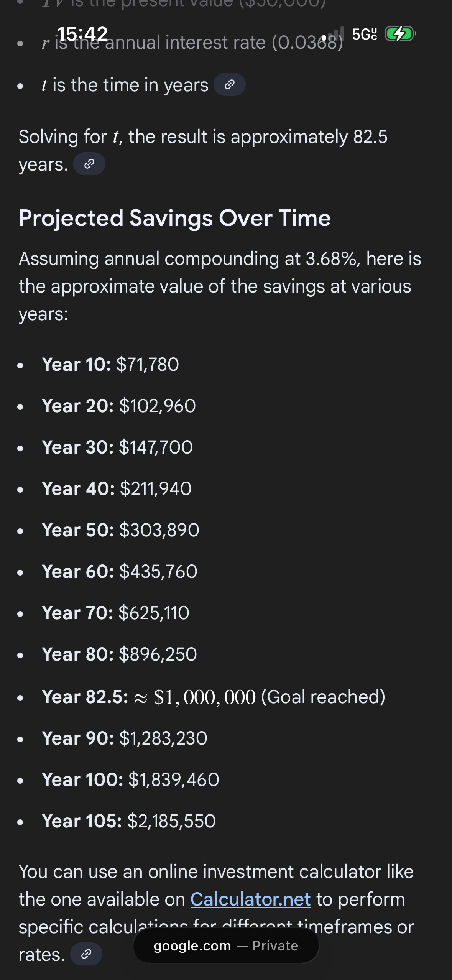Tap the google.com Private address bar
Image resolution: width=452 pixels, height=980 pixels.
226,946
